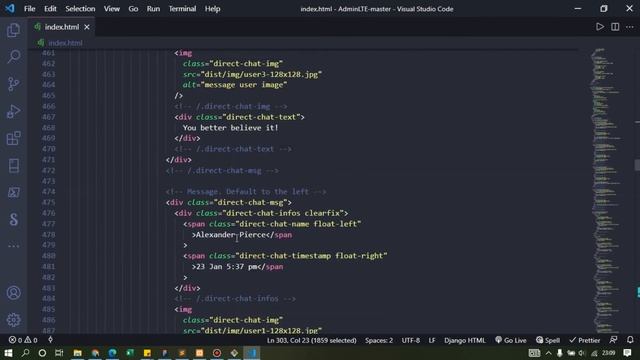Open the Selection menu
The height and width of the screenshot is (360, 640).
click(x=80, y=9)
